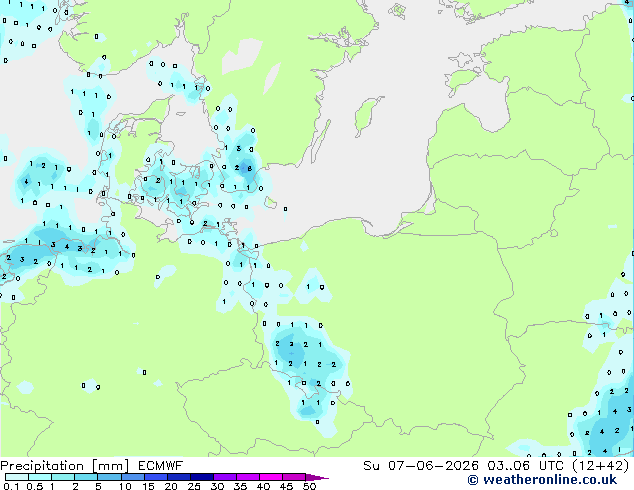
Task: Pick the 10–15 mm legend color swatch
Action: 132,477
